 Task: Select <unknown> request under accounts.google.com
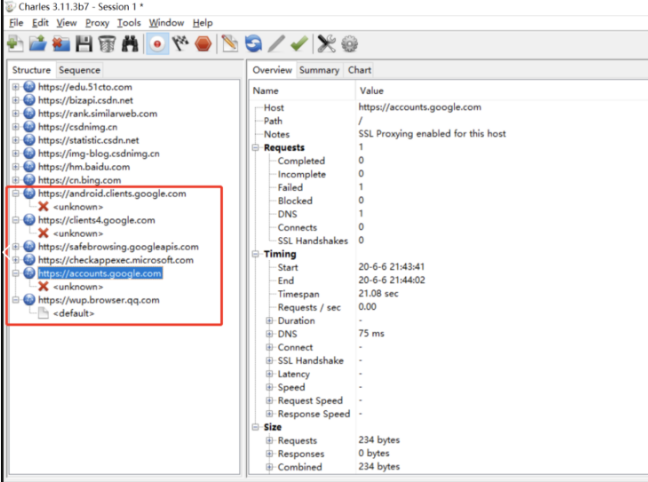click(78, 286)
